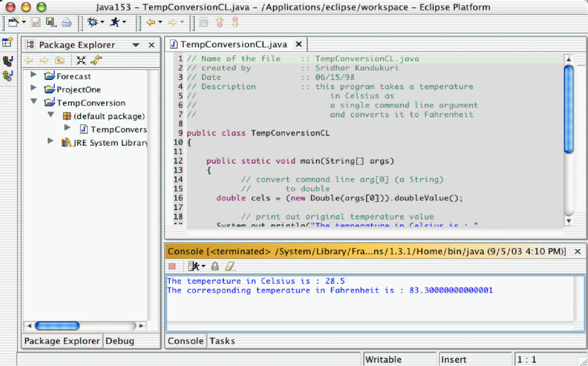Click the Run running-man icon in toolbar
588x366 pixels.
(114, 22)
